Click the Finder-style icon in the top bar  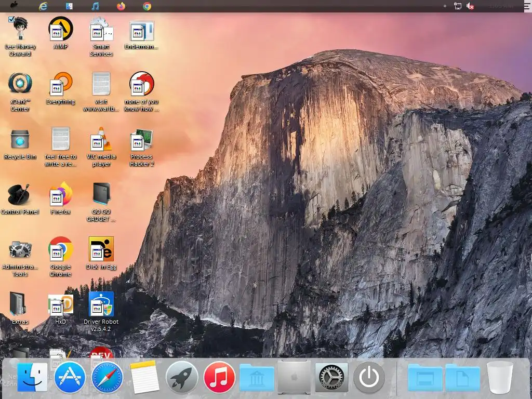click(69, 6)
